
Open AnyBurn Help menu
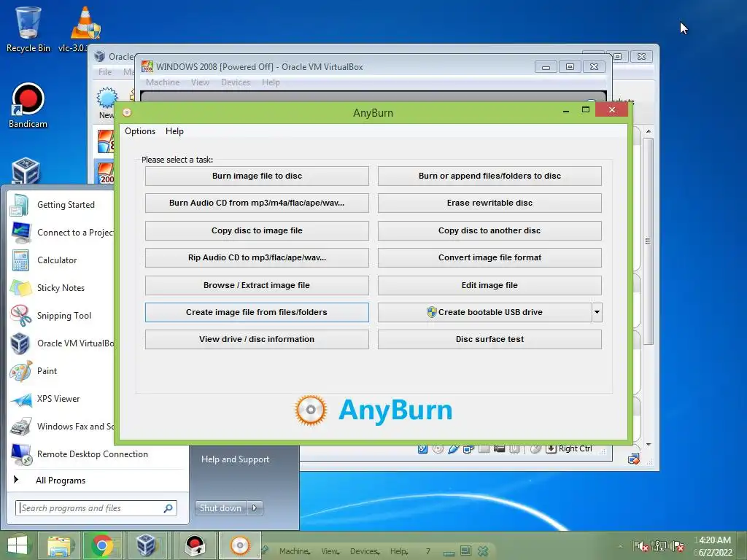[x=174, y=131]
